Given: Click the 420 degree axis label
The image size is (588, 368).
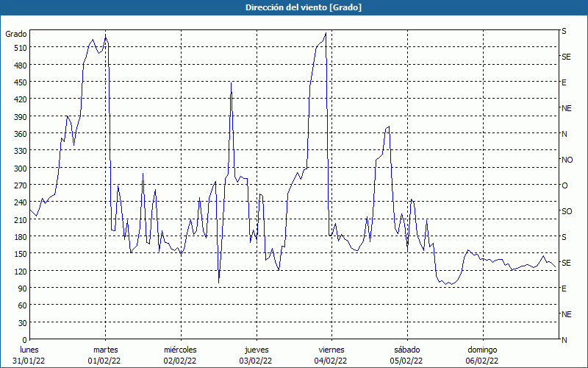Looking at the screenshot, I should (21, 99).
